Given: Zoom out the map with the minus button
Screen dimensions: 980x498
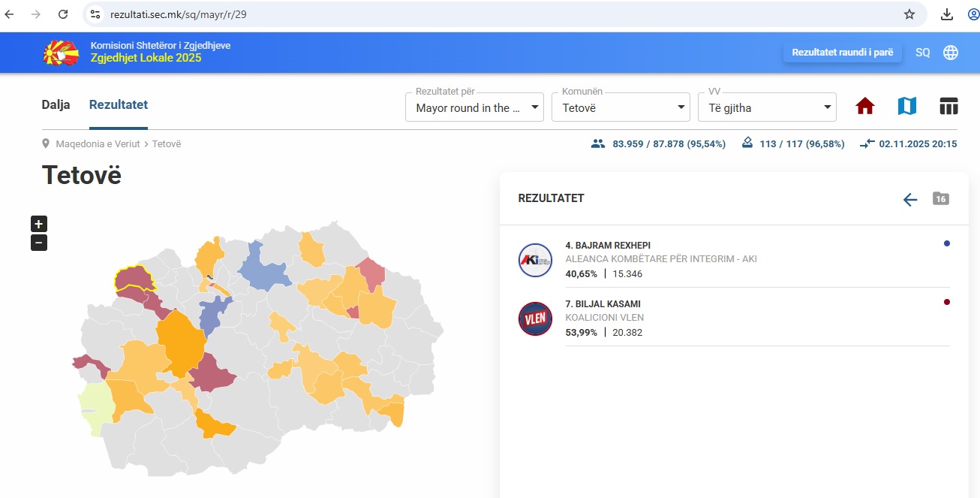Looking at the screenshot, I should tap(39, 243).
